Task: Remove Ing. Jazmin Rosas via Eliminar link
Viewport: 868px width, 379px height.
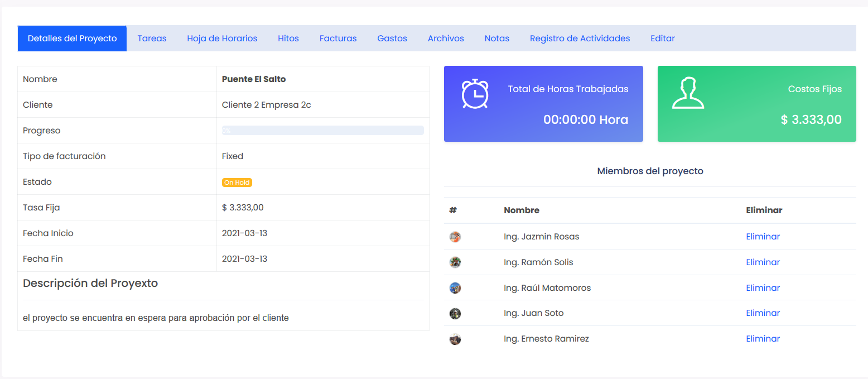Action: [763, 237]
